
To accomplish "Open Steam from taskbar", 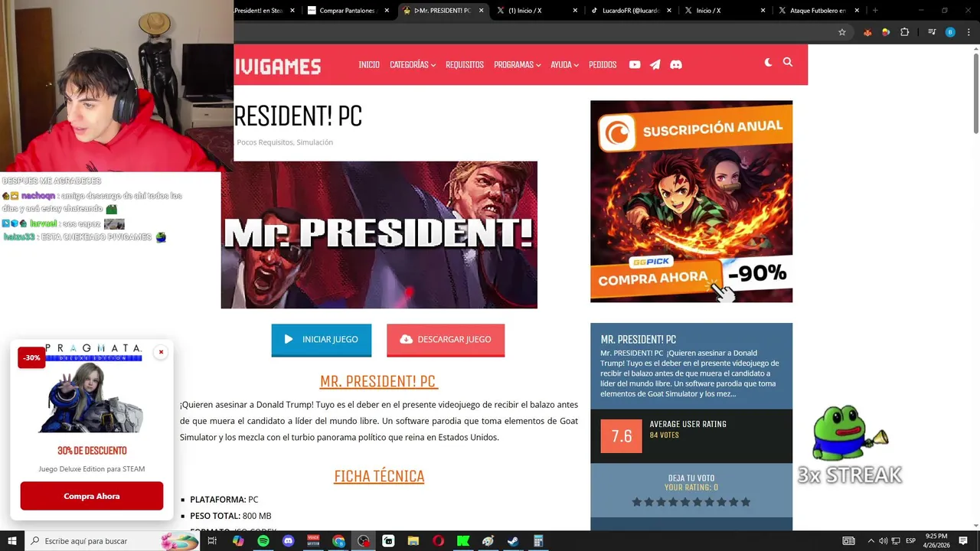I will (513, 541).
